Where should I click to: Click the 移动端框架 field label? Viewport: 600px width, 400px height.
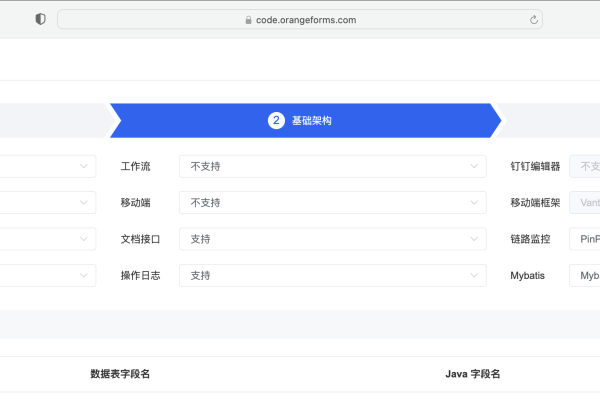point(535,203)
